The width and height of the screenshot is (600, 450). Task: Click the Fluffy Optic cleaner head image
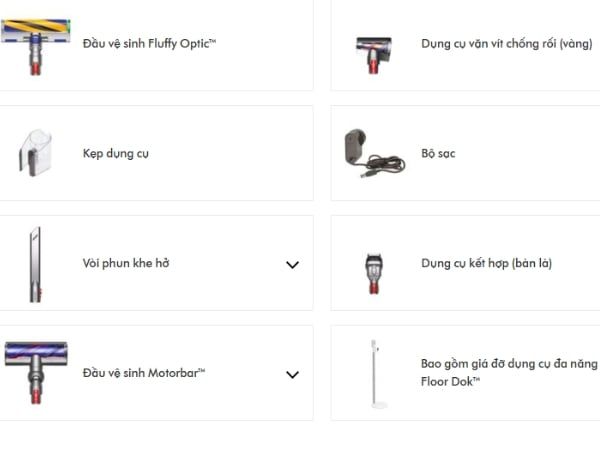(36, 43)
